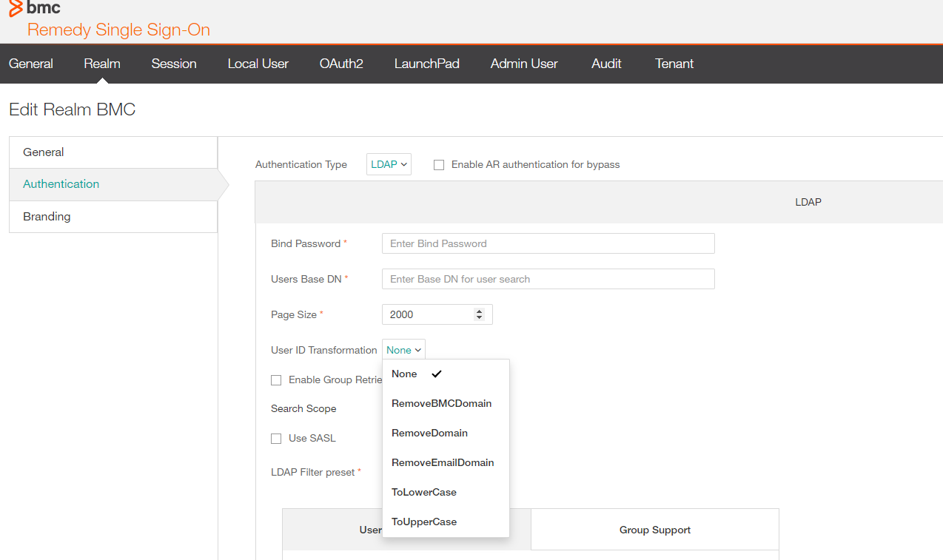Open the Group Support tab
943x560 pixels.
tap(655, 530)
